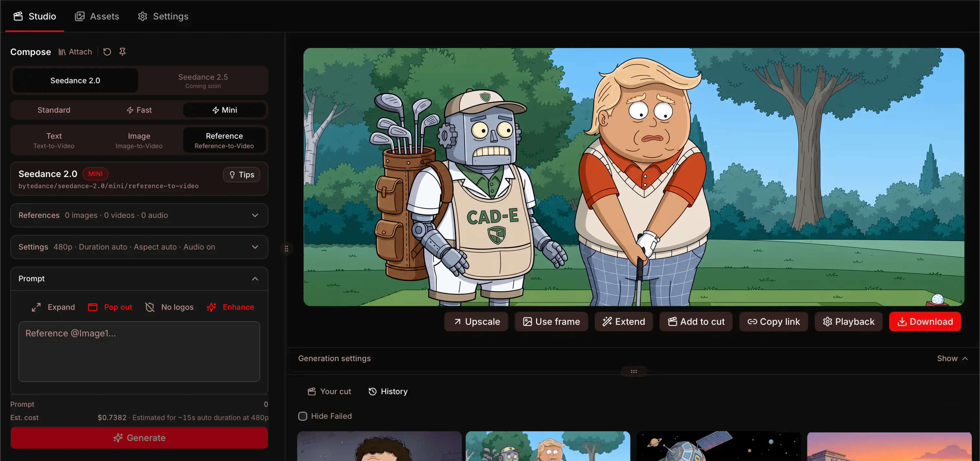Viewport: 980px width, 461px height.
Task: Choose the Mini speed tier
Action: 225,110
